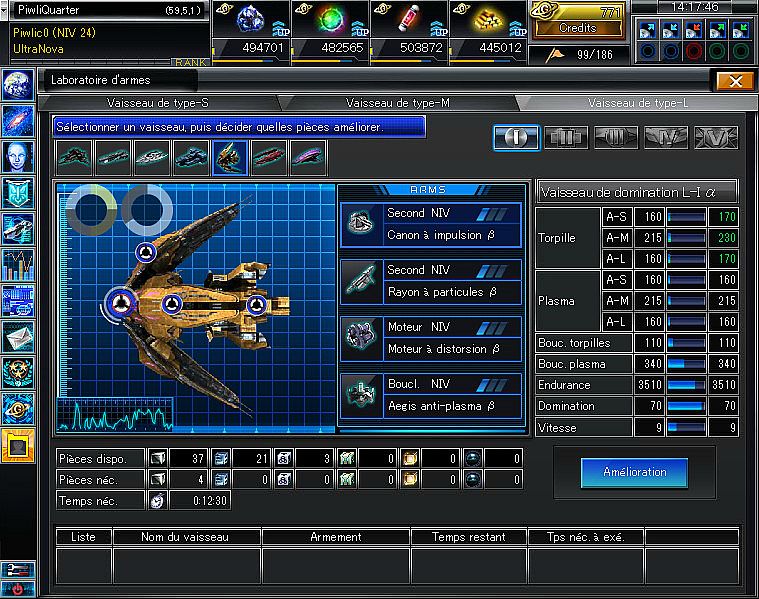This screenshot has height=599, width=759.
Task: Select the first ship thumbnail in the row
Action: pyautogui.click(x=74, y=156)
